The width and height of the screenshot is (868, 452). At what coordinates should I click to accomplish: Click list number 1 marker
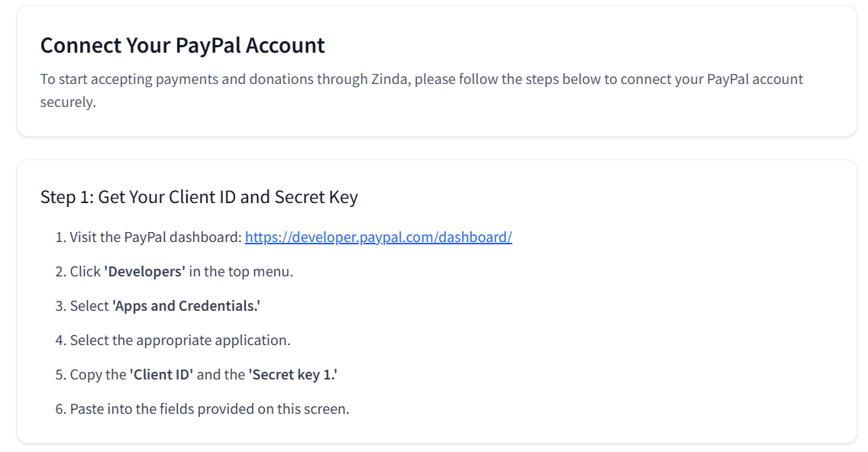click(x=60, y=237)
